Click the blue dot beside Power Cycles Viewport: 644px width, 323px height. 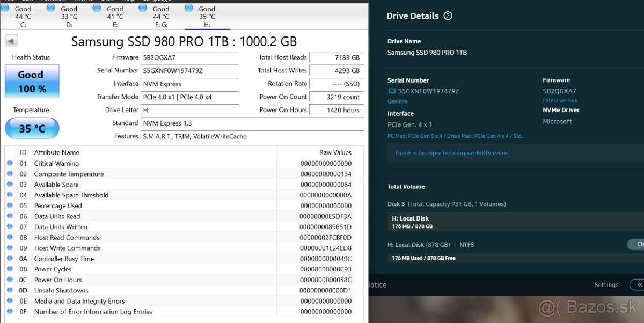coord(11,269)
